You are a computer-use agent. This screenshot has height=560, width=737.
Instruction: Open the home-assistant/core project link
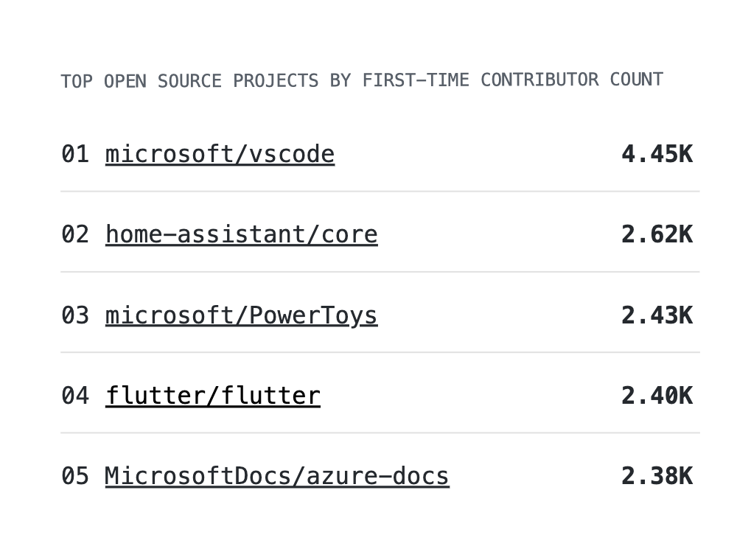[x=242, y=234]
